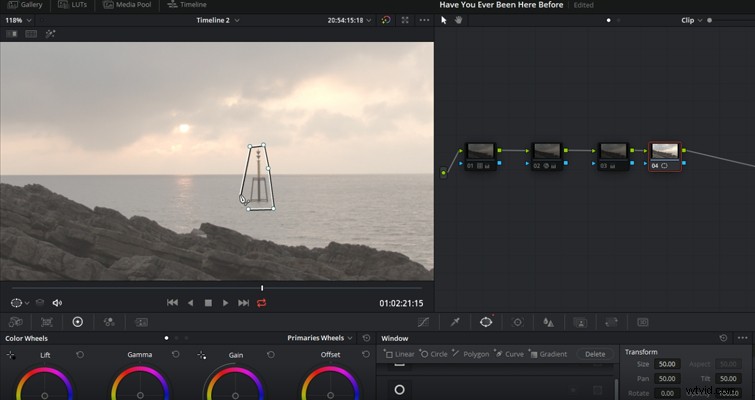
Task: Open the Gallery panel
Action: pos(25,5)
